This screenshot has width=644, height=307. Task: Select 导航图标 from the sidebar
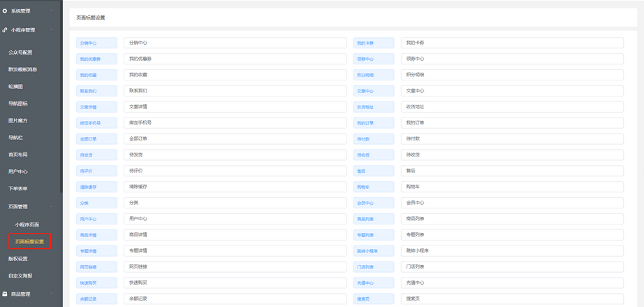(x=18, y=103)
